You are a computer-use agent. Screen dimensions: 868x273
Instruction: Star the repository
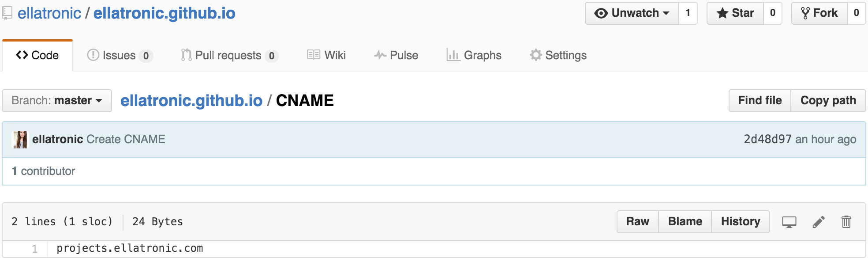click(x=735, y=13)
